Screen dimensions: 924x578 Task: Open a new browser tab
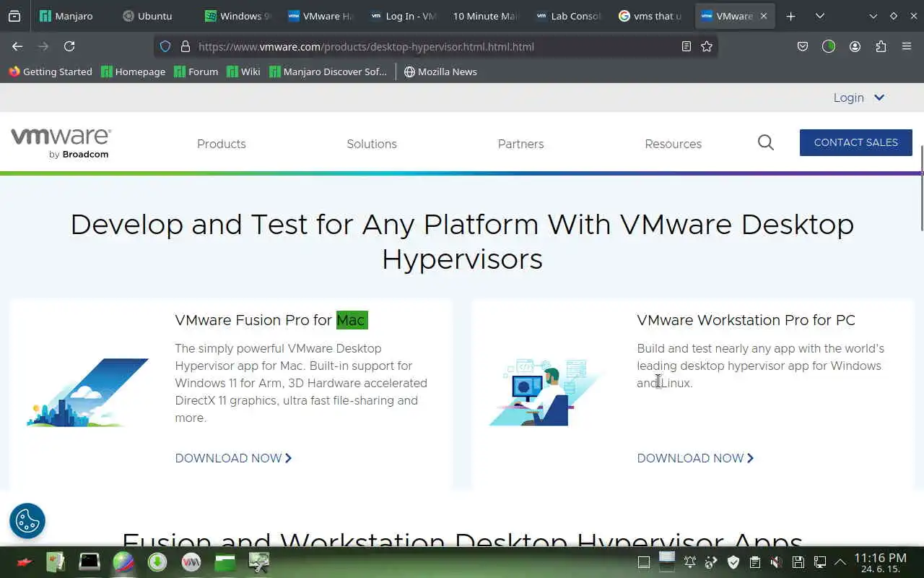click(790, 16)
